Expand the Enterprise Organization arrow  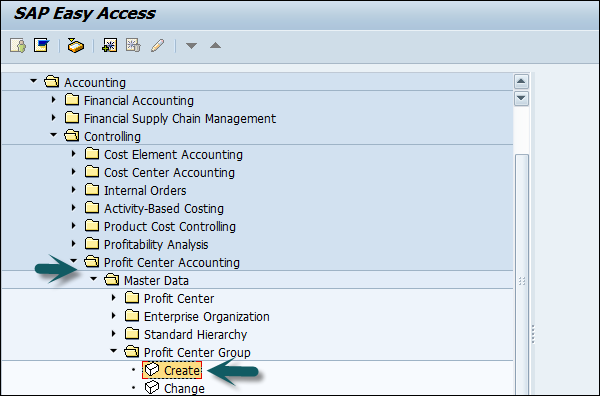pyautogui.click(x=114, y=316)
